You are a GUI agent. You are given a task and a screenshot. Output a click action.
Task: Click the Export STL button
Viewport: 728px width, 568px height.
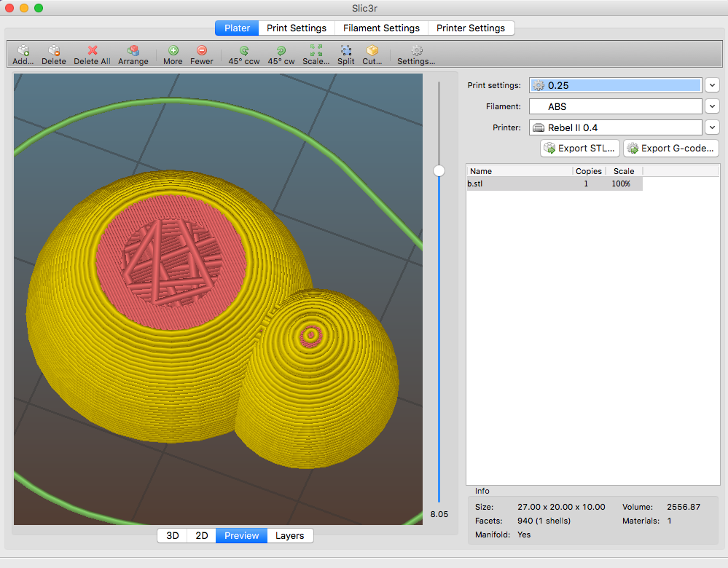point(580,149)
